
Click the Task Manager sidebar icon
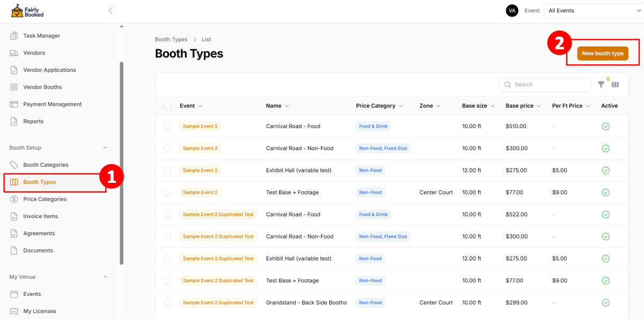coord(14,36)
